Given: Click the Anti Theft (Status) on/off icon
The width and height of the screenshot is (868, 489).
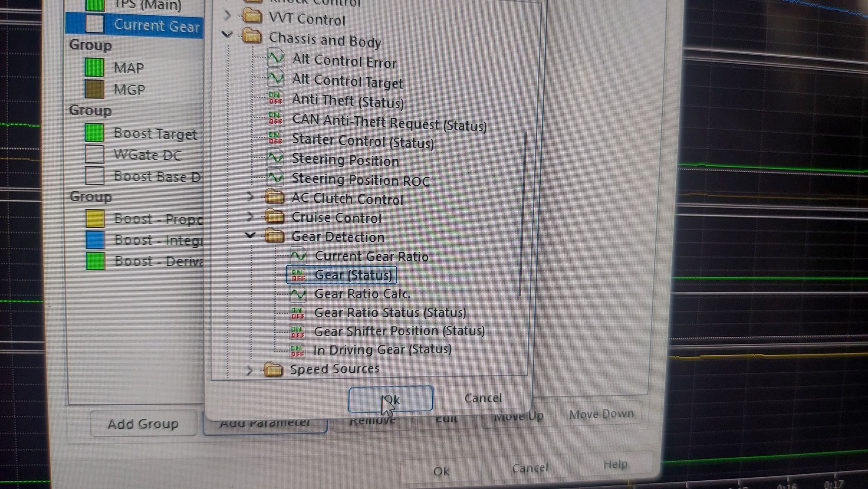Looking at the screenshot, I should click(275, 98).
